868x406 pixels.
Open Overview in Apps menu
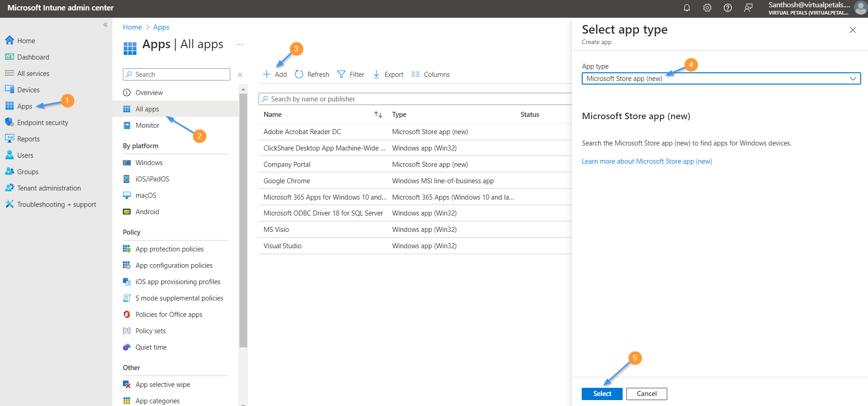(149, 93)
